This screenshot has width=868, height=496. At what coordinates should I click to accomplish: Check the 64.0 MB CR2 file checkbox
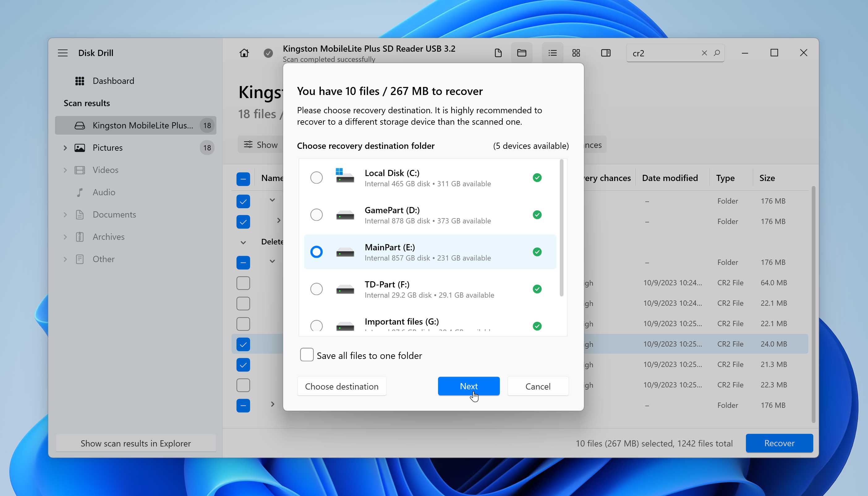[x=243, y=283]
